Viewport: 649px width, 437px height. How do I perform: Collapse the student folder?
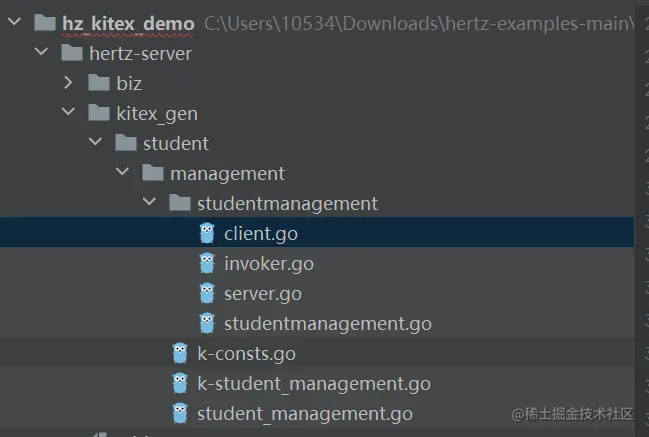pyautogui.click(x=95, y=142)
